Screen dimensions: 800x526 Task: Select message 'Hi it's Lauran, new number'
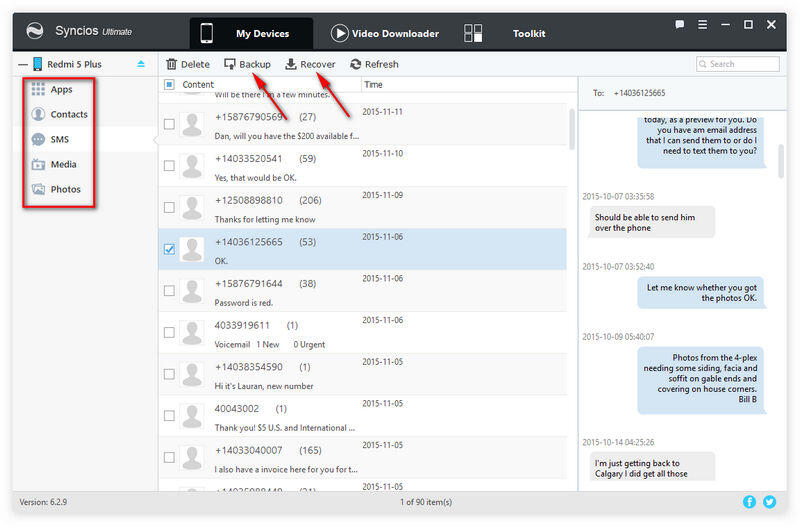point(264,386)
